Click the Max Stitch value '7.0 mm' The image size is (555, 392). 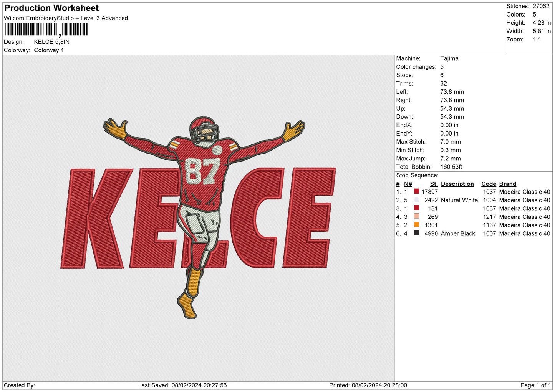451,142
